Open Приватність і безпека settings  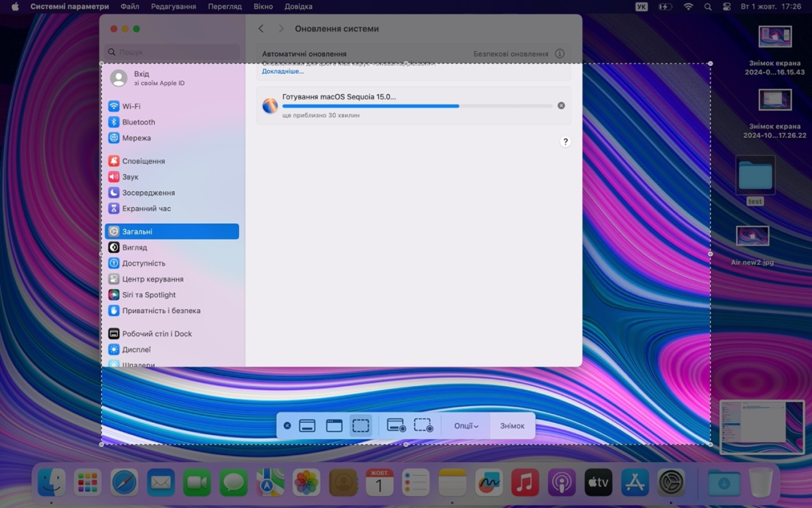[172, 311]
